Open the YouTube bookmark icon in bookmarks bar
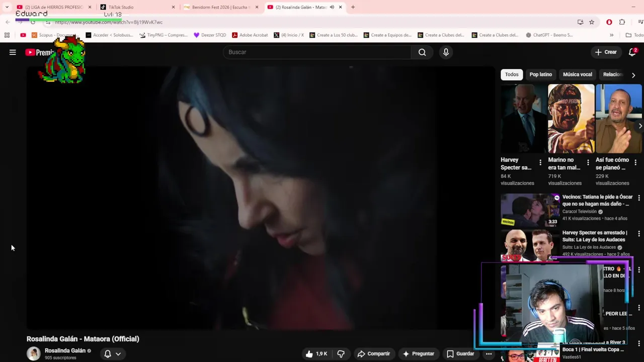 click(23, 35)
